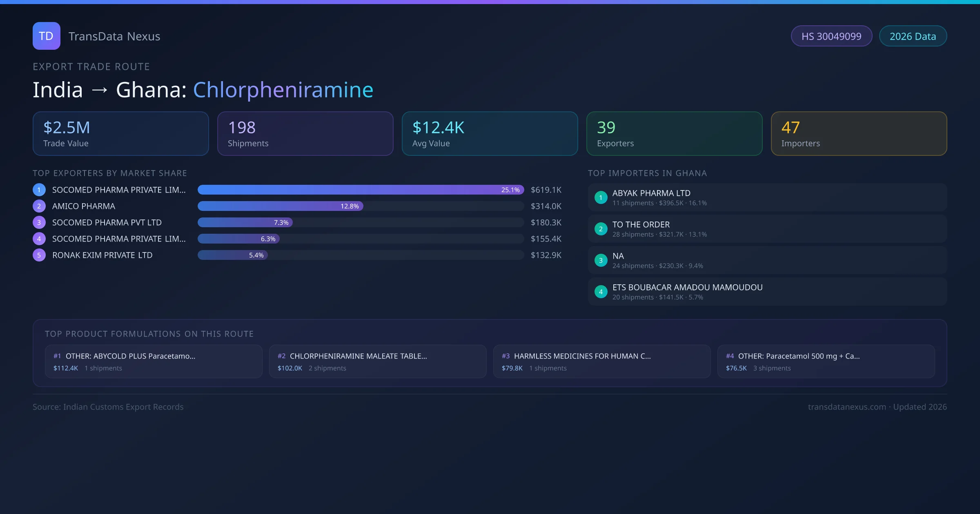Select the 39 Exporters card
980x514 pixels.
pos(674,133)
